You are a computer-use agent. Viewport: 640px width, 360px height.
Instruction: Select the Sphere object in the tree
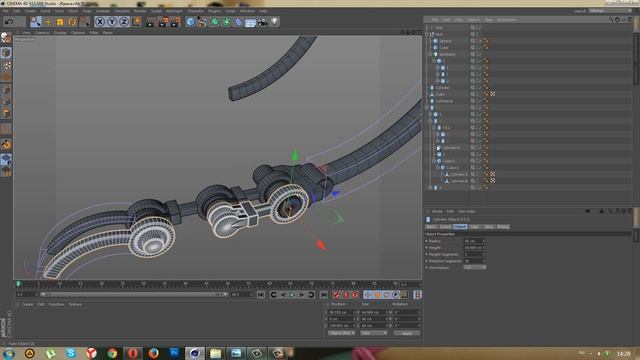pos(445,41)
